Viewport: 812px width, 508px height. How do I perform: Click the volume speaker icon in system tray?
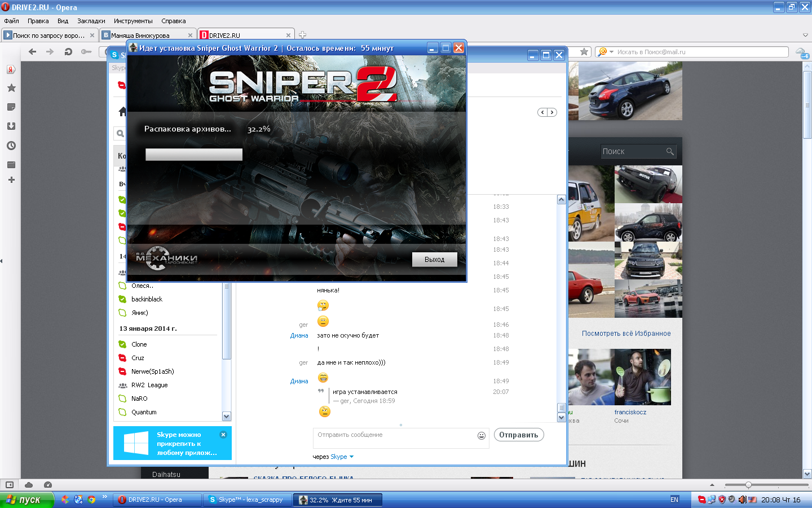click(742, 500)
